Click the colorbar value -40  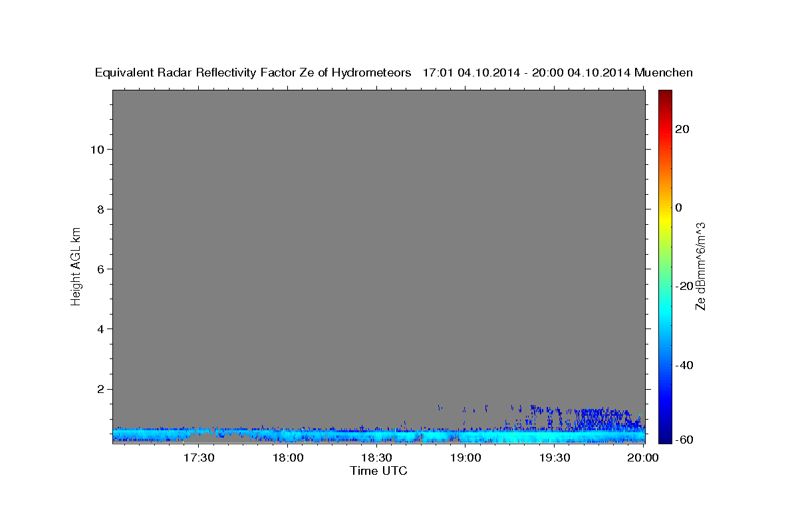point(684,364)
